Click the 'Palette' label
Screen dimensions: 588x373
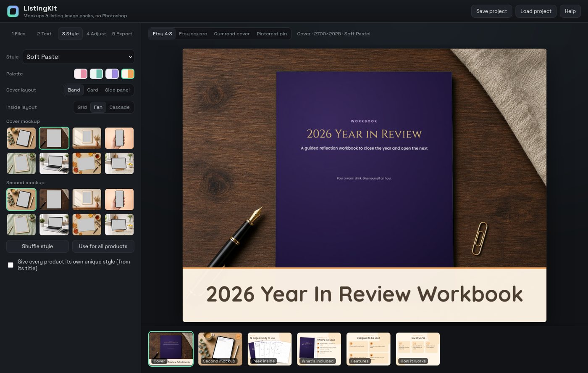click(15, 74)
